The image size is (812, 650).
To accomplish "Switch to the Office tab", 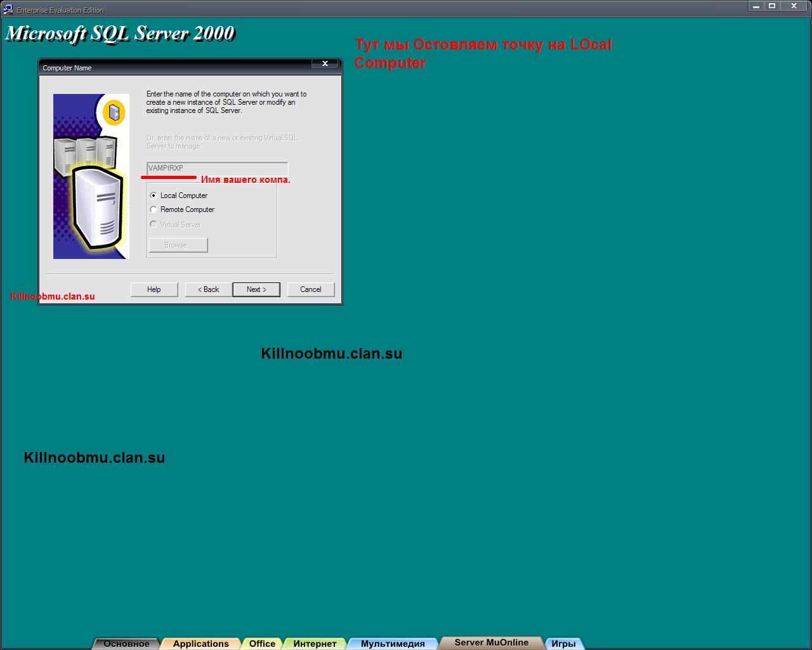I will [x=262, y=644].
